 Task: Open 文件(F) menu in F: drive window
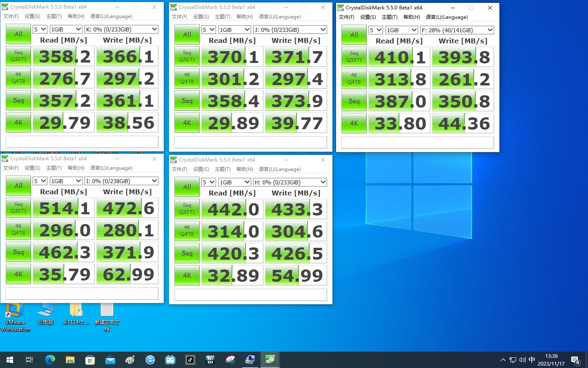[x=347, y=17]
